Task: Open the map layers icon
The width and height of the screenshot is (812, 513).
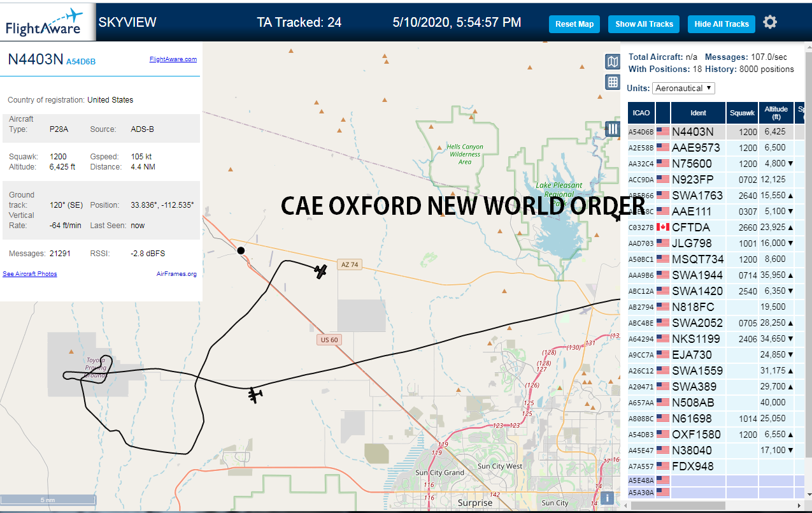Action: click(x=612, y=62)
